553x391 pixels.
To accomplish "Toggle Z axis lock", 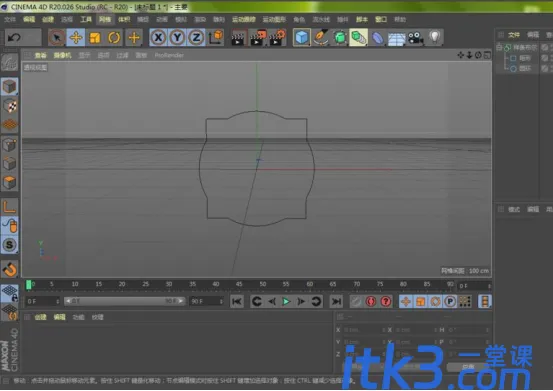I will coord(196,37).
